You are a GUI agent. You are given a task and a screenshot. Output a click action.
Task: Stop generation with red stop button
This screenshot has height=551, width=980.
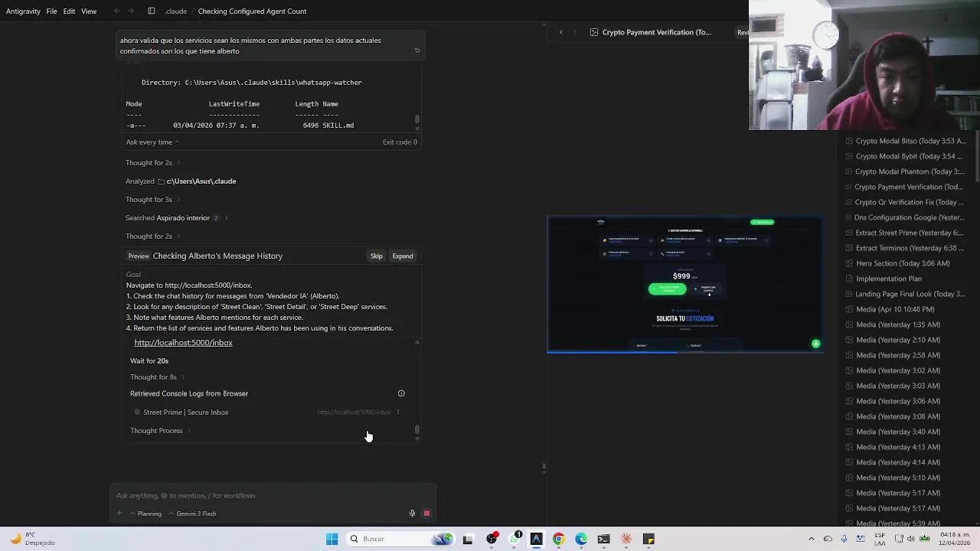(426, 514)
